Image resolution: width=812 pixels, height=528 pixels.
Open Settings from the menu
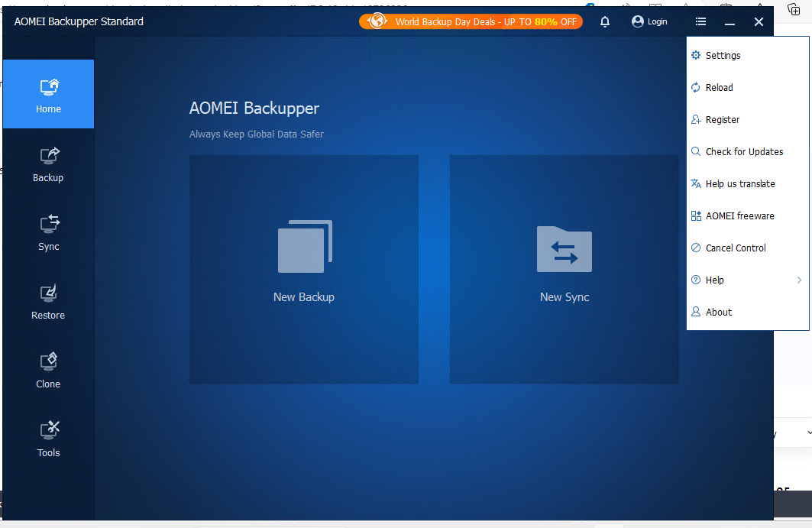[748, 56]
